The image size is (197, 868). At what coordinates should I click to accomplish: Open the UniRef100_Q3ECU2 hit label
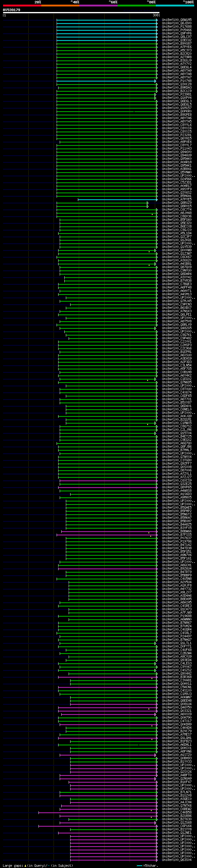[177, 40]
